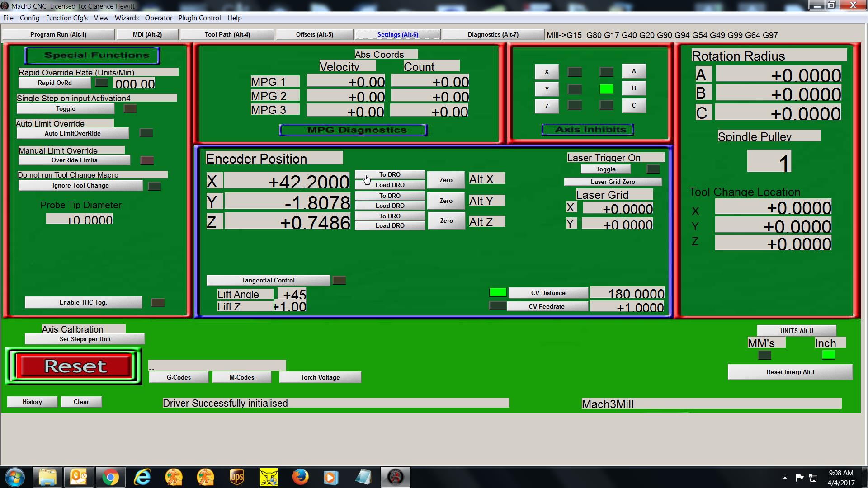Screen dimensions: 868x488
Task: Open the Config menu
Action: tap(29, 18)
